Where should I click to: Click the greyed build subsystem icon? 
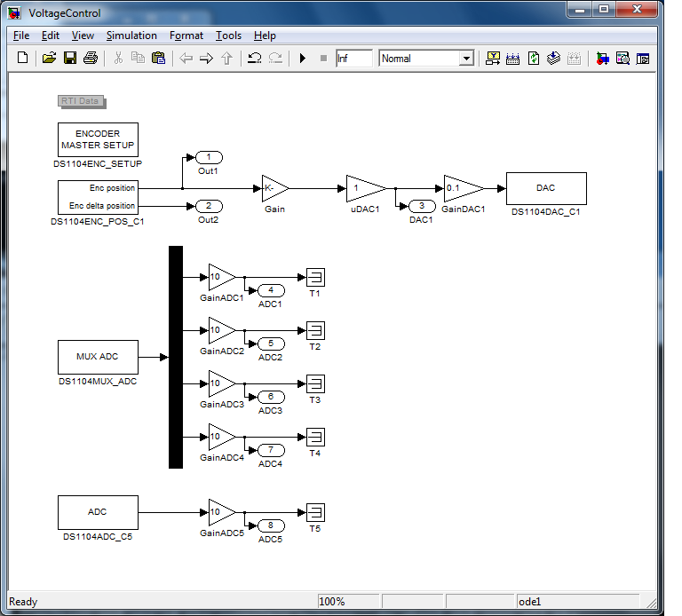[x=575, y=58]
